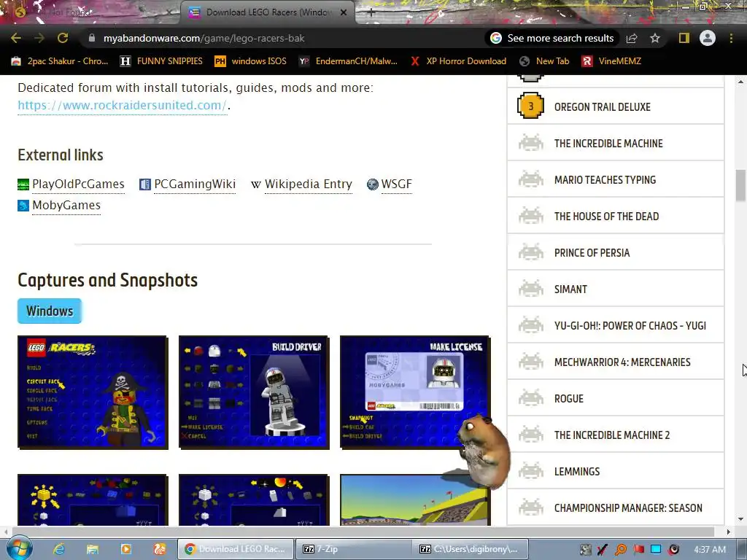Open XP Horror Download bookmark
This screenshot has width=747, height=560.
(x=458, y=61)
